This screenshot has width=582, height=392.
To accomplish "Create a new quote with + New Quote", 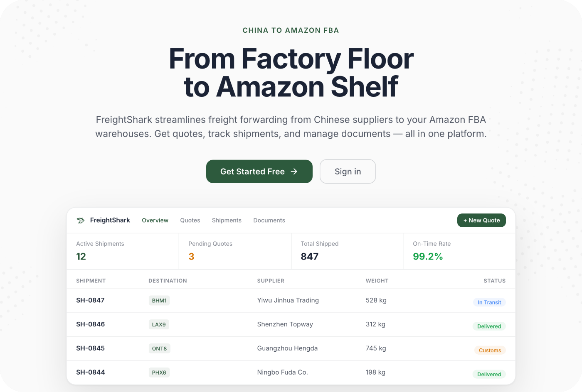I will click(481, 220).
